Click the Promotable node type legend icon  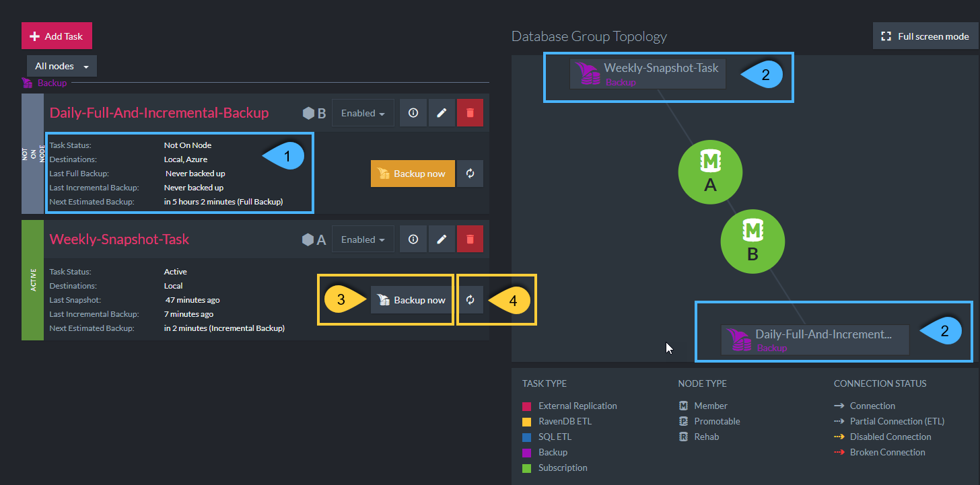pos(683,421)
